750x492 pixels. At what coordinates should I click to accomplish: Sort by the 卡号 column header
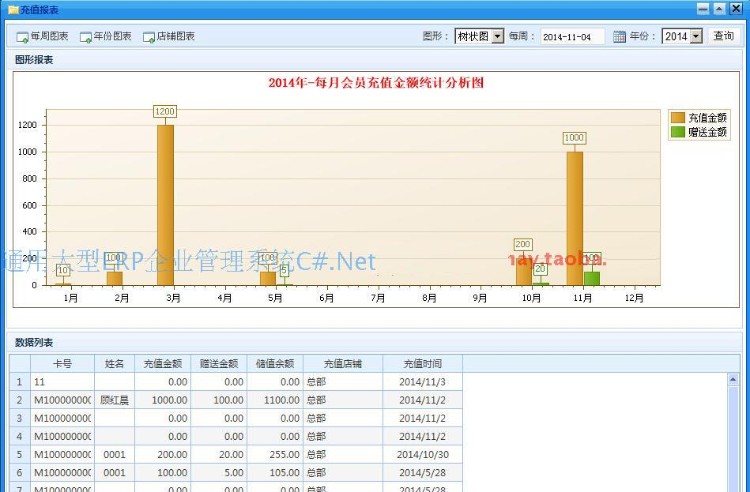click(62, 364)
